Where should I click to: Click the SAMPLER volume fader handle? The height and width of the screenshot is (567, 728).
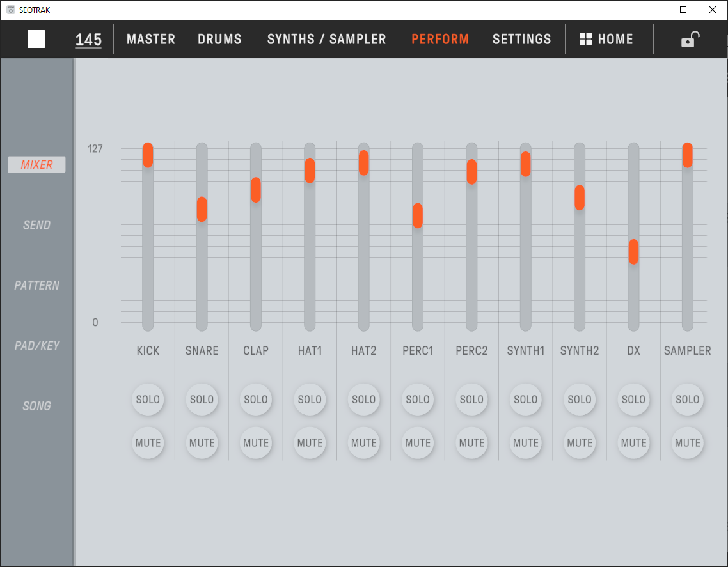point(688,155)
